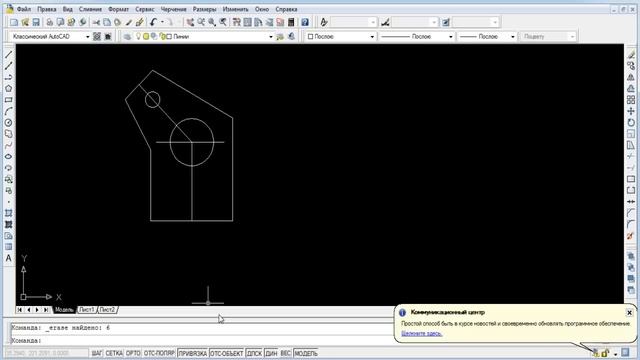The width and height of the screenshot is (640, 360).
Task: Select the Rectangle draw tool
Action: tap(8, 100)
